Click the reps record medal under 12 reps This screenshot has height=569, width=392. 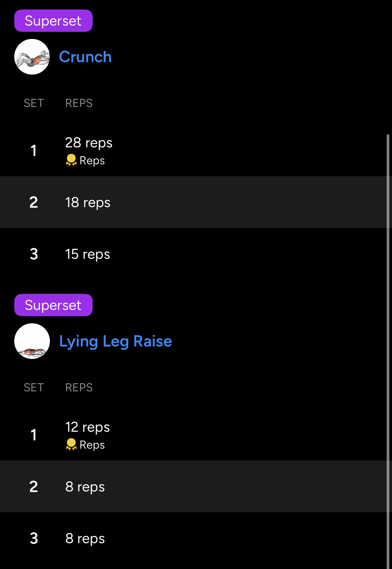click(x=71, y=445)
